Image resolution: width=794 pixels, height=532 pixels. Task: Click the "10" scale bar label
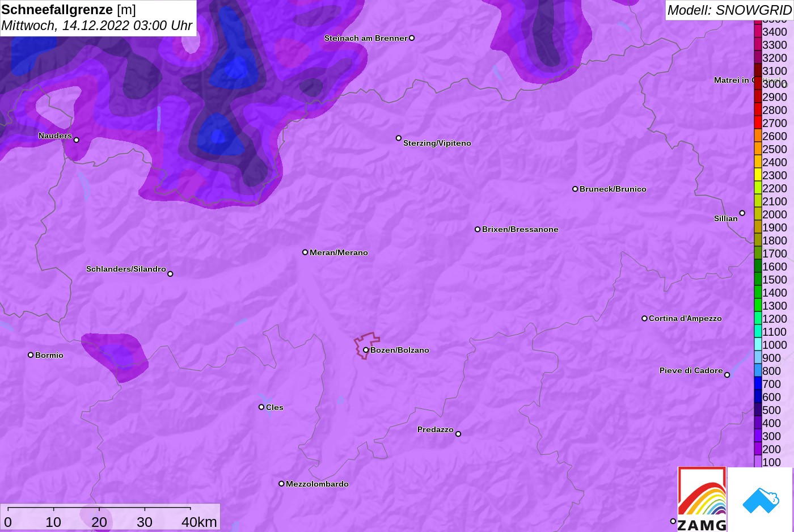(x=53, y=522)
